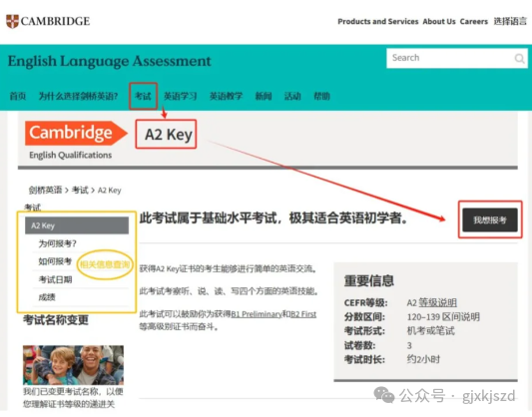Open 为什么选择剑桥英语? menu item

click(x=78, y=97)
